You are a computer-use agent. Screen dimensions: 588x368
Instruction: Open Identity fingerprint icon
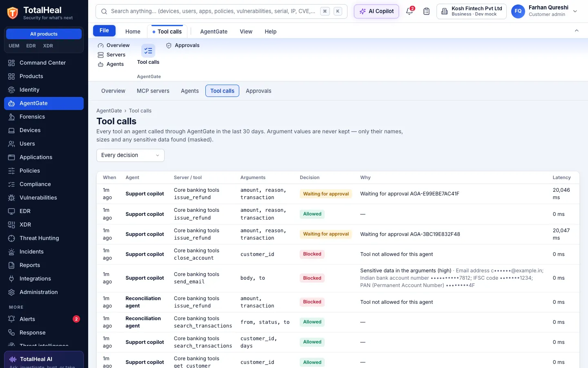pos(11,90)
